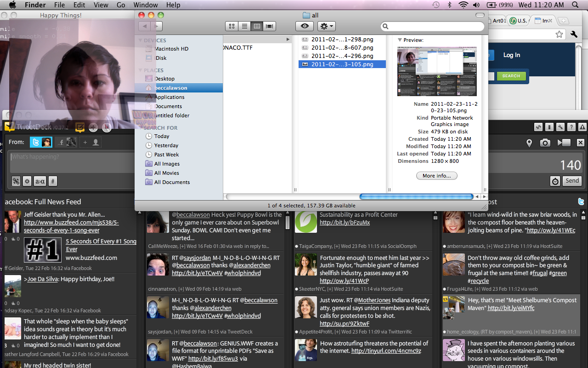Click the TweetDeck add column plus icon

93,128
